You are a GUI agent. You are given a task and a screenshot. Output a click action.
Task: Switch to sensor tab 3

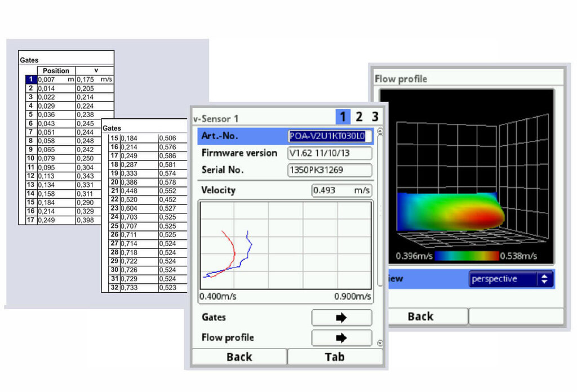(375, 117)
